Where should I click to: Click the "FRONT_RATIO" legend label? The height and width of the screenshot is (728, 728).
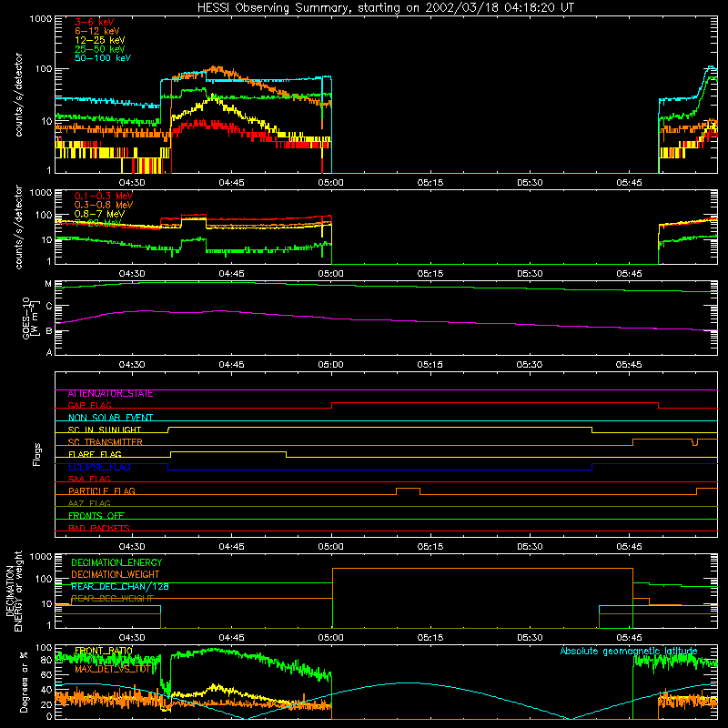coord(104,652)
